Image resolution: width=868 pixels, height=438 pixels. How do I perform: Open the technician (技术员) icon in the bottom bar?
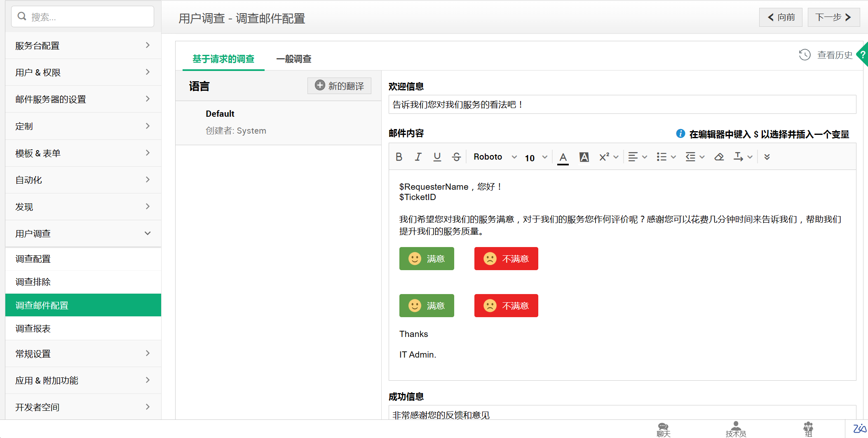[x=736, y=429]
